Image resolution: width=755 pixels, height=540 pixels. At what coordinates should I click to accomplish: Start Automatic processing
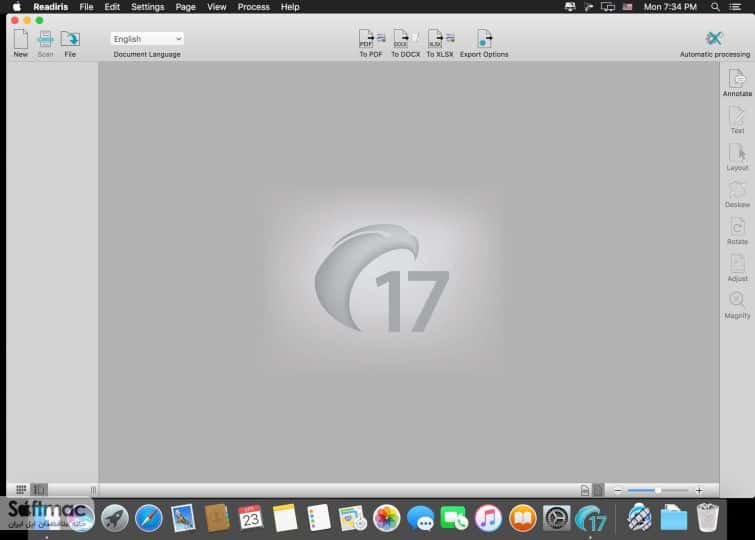point(714,39)
